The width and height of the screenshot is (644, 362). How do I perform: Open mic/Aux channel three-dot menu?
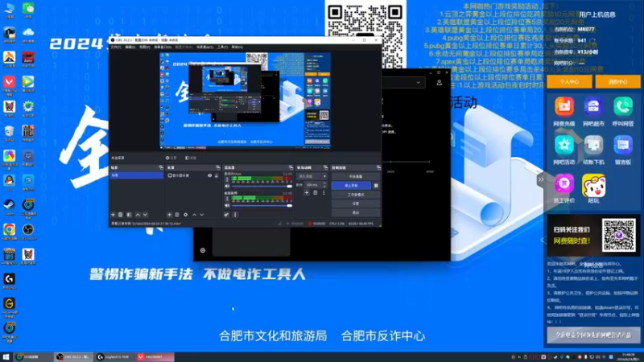(227, 179)
